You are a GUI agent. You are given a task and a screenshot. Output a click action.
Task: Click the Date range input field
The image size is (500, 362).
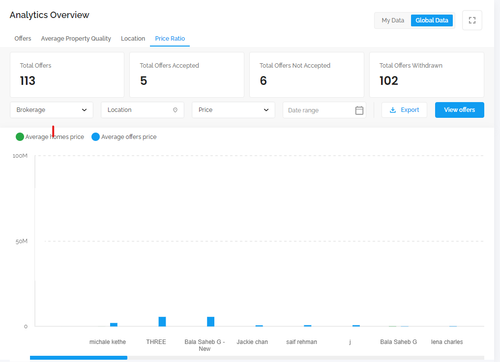point(324,110)
